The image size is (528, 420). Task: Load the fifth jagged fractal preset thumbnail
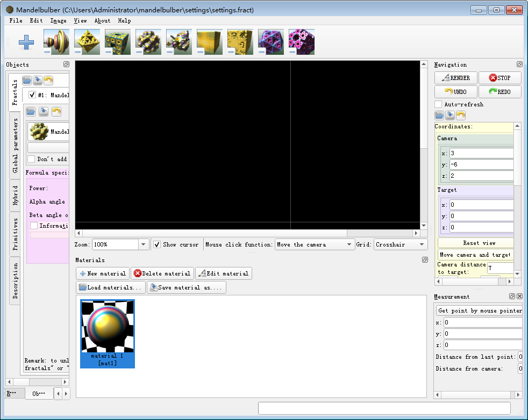pyautogui.click(x=179, y=42)
